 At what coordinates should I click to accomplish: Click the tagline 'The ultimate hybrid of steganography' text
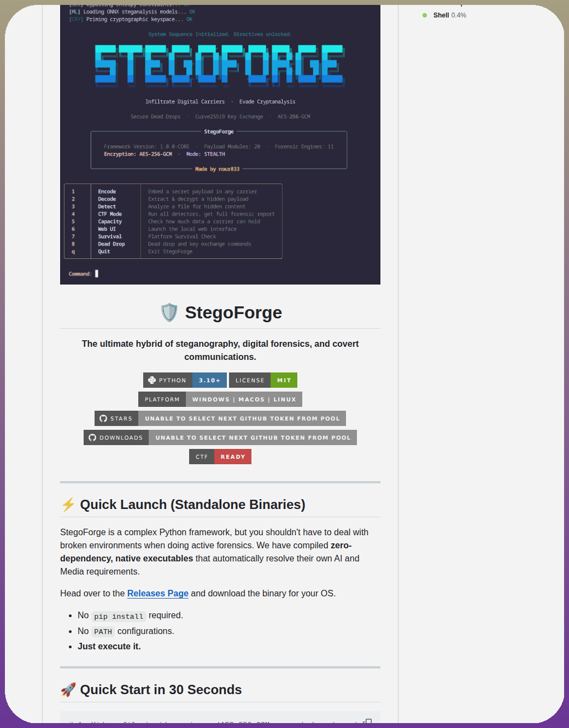[220, 350]
